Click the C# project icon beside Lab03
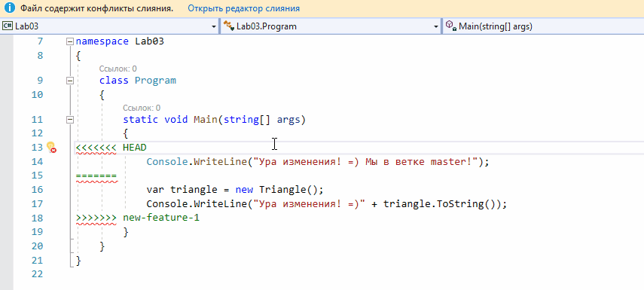 tap(8, 26)
